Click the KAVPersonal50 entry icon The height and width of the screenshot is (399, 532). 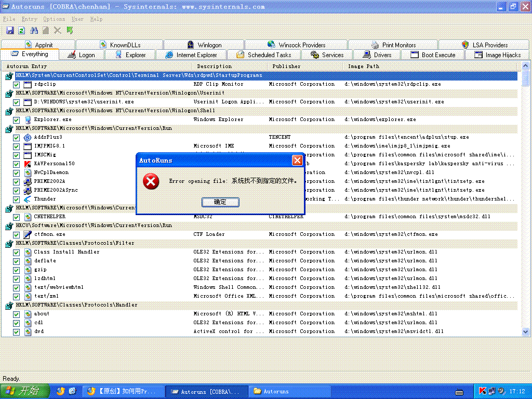pos(28,164)
